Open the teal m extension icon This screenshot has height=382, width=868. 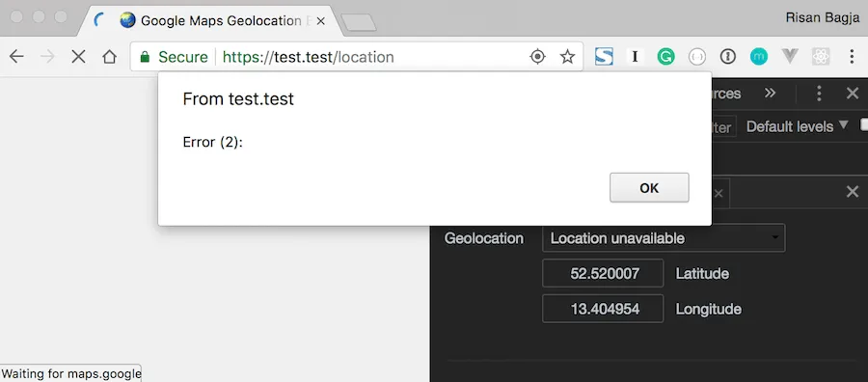(759, 57)
